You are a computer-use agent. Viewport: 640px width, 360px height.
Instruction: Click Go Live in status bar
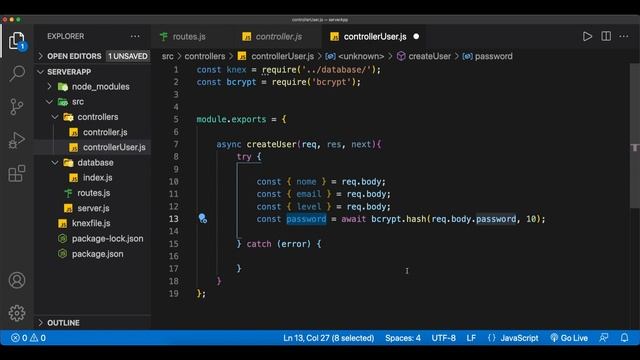pos(569,338)
